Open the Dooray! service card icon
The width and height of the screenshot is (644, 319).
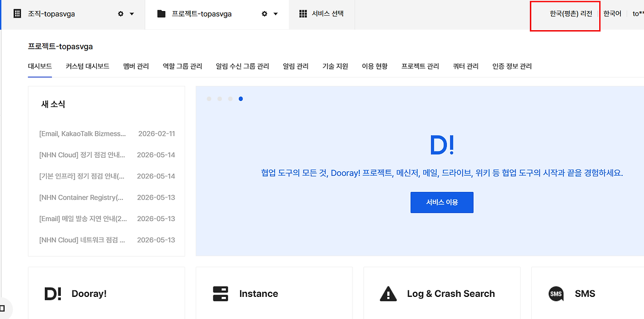(x=53, y=294)
